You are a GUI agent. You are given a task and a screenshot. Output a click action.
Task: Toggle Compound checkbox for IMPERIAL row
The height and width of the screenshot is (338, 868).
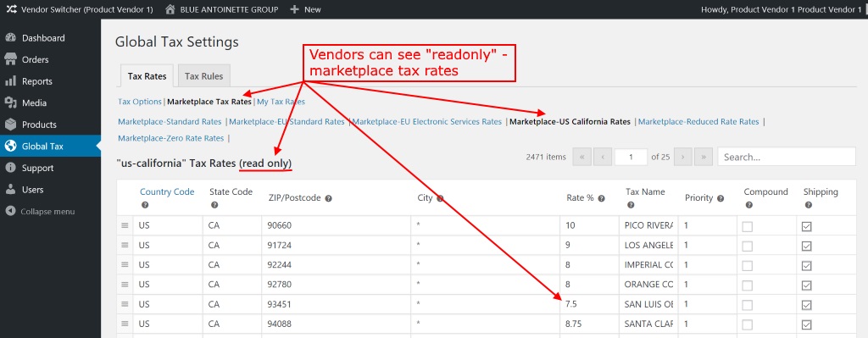click(748, 266)
